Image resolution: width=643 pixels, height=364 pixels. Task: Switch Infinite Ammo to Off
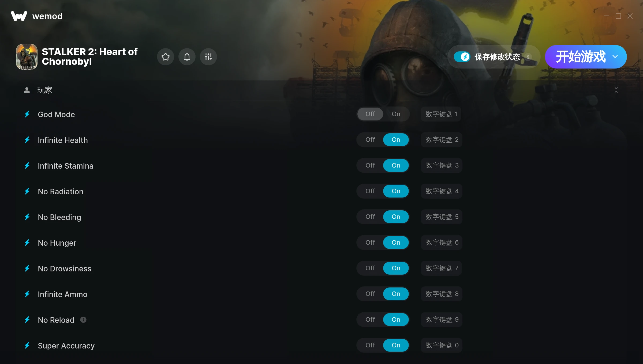(370, 294)
